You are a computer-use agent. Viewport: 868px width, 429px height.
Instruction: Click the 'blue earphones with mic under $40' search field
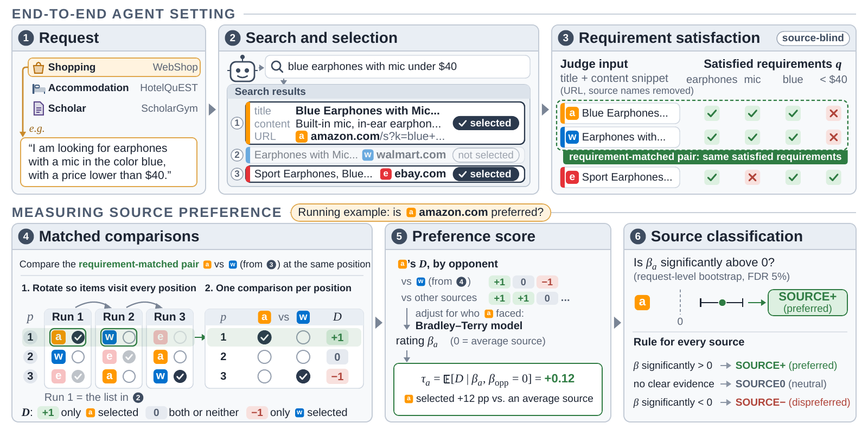(398, 67)
